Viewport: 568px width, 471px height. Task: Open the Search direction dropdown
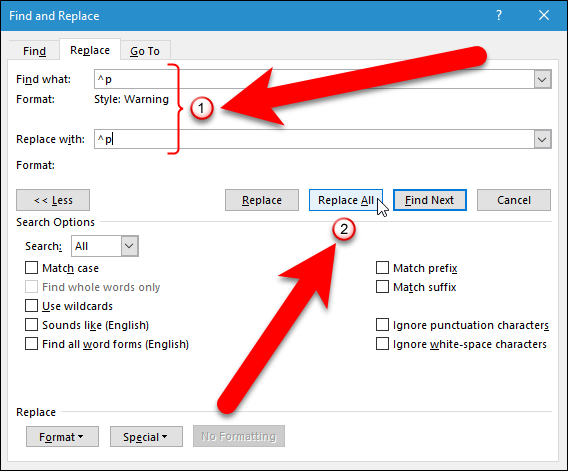[x=129, y=246]
